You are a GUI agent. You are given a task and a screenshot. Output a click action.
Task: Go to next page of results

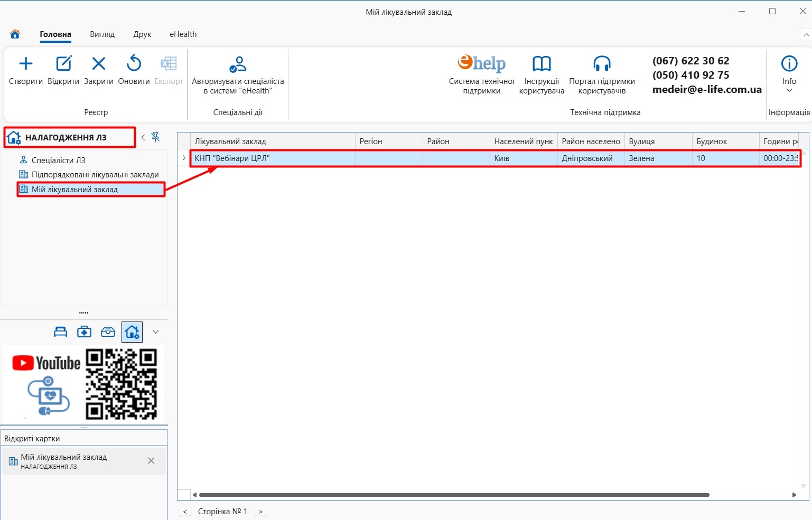coord(260,512)
